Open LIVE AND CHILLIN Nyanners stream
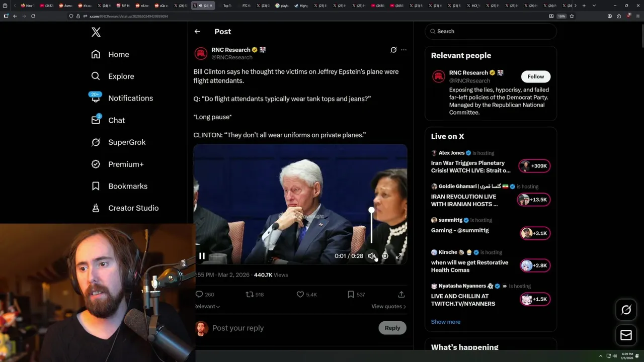Screen dimensions: 644x362 point(463,300)
